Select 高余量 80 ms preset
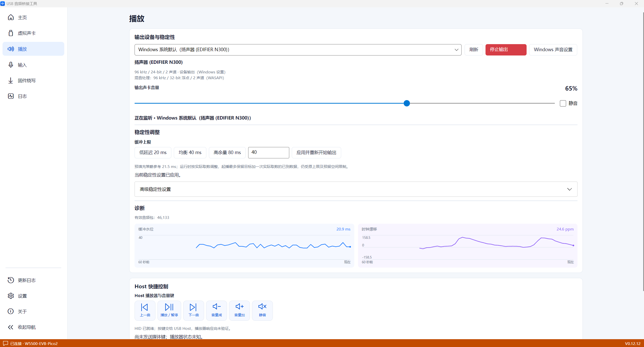This screenshot has height=347, width=644. click(227, 153)
